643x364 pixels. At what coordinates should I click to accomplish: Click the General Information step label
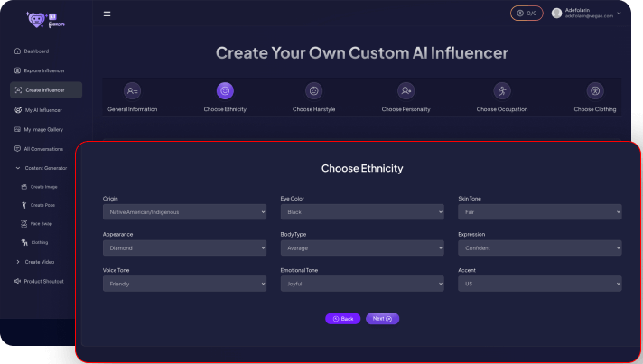point(132,109)
